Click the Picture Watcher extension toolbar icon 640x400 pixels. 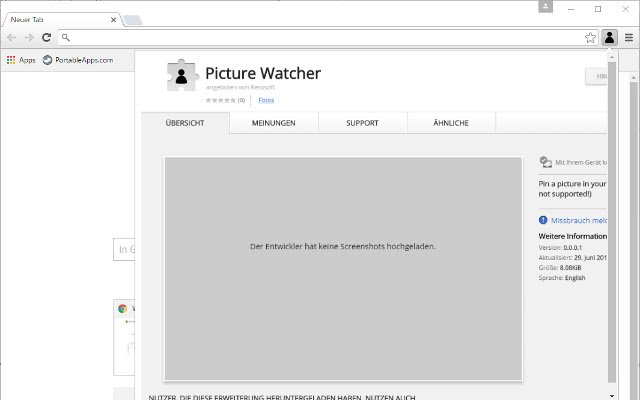click(609, 38)
